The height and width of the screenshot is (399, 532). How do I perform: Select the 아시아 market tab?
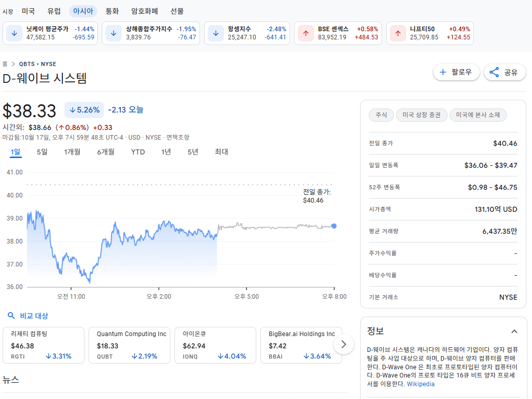pos(83,11)
